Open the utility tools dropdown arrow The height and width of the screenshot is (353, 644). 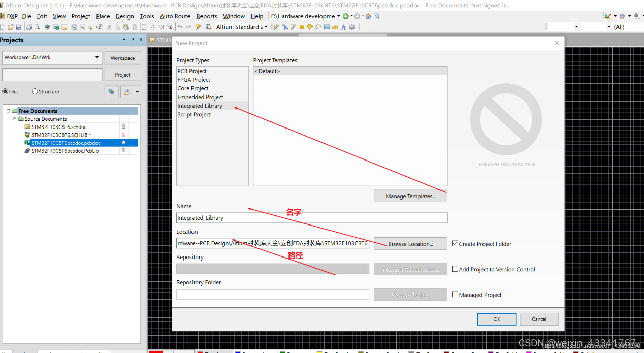(x=615, y=16)
